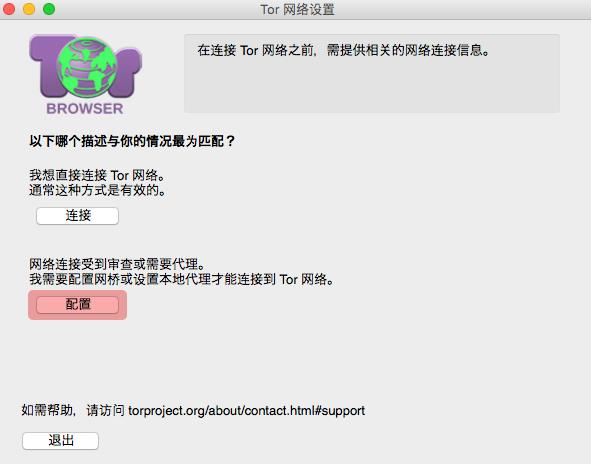Open bridge and proxy settings via 配置

point(78,305)
